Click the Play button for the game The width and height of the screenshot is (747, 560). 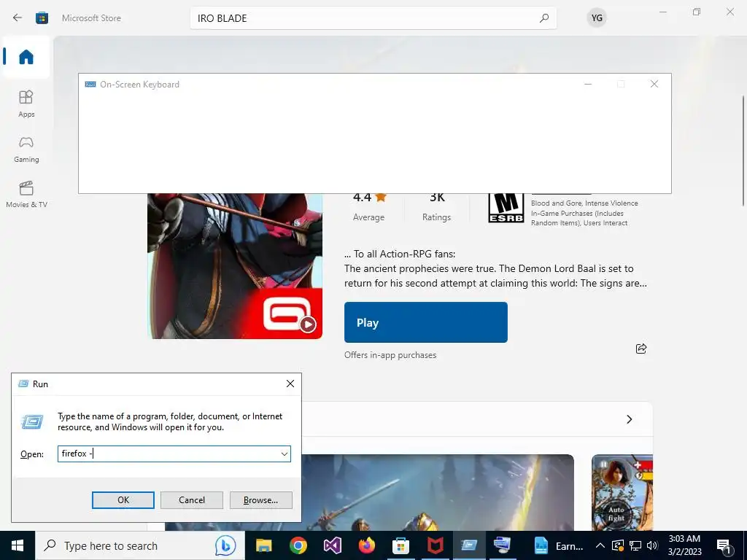coord(426,322)
